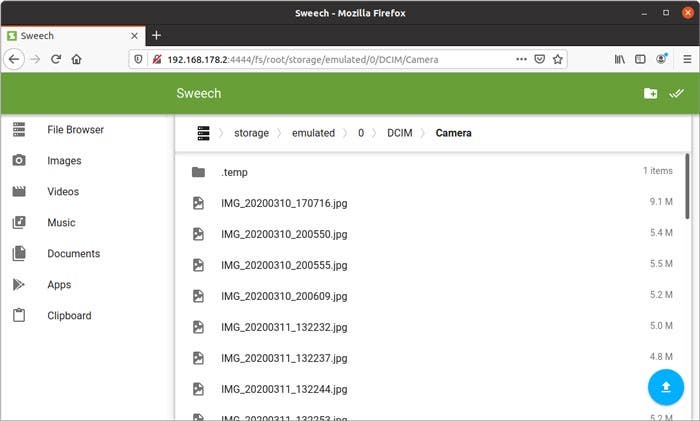Go to the Firefox home page
Screen dimensions: 700x421
76,59
